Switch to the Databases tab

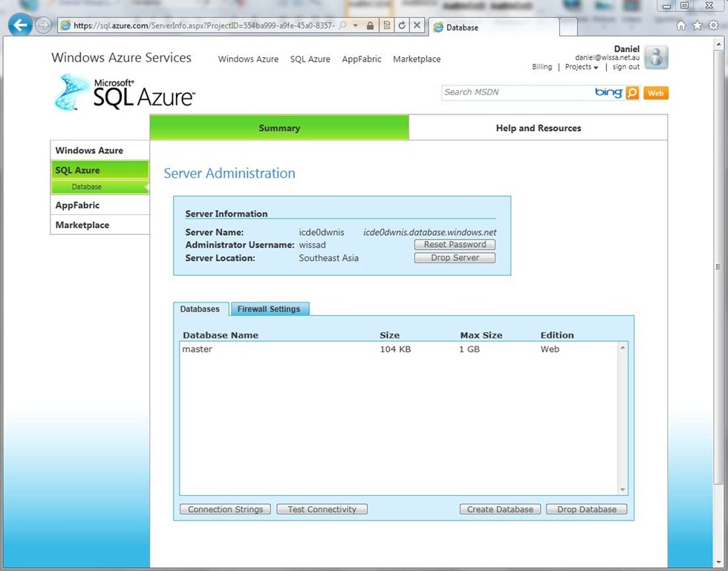[x=200, y=309]
